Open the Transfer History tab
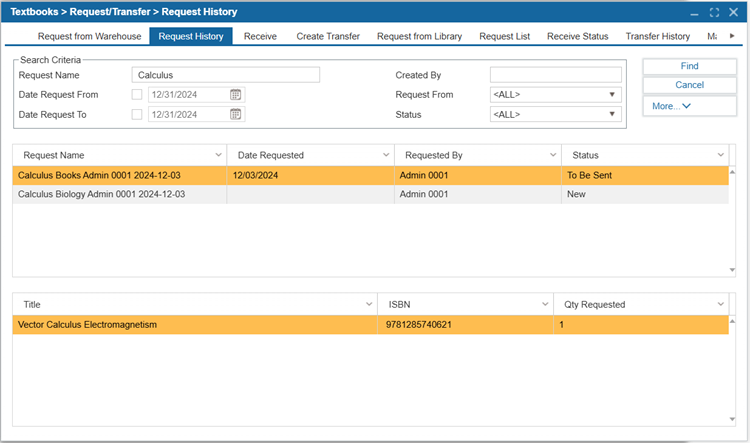Viewport: 750px width, 443px height. coord(658,36)
